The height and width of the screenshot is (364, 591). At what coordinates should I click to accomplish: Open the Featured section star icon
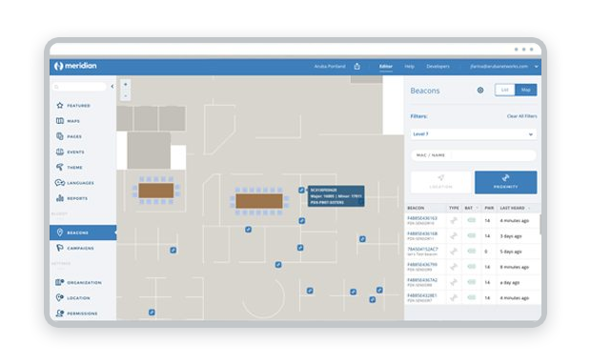[59, 106]
